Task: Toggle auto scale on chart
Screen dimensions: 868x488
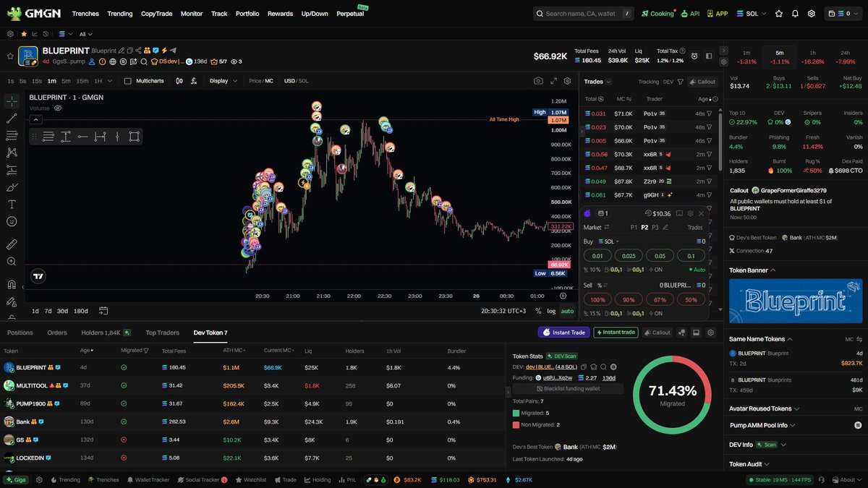Action: 567,311
